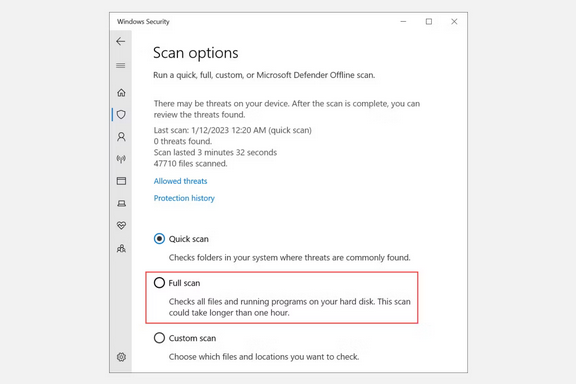The height and width of the screenshot is (384, 576).
Task: Open Family options icon
Action: [121, 248]
